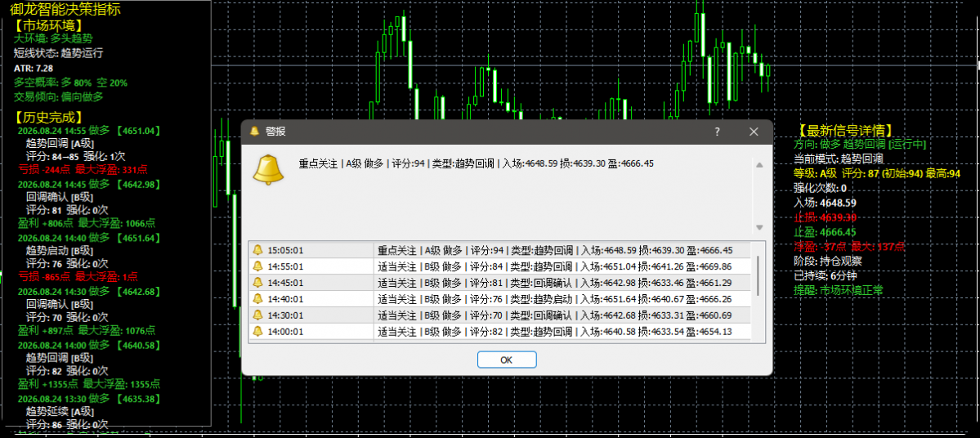Screen dimensions: 980x438
Task: Click the message area up arrow
Action: 759,165
